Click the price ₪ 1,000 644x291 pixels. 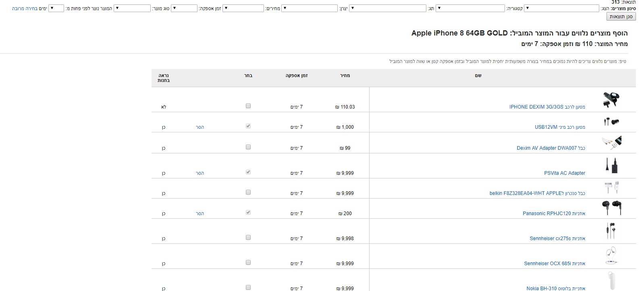tap(345, 127)
